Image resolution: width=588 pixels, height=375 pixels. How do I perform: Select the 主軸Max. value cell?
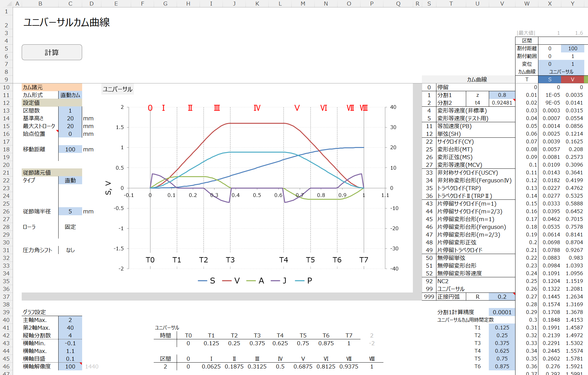pos(70,320)
